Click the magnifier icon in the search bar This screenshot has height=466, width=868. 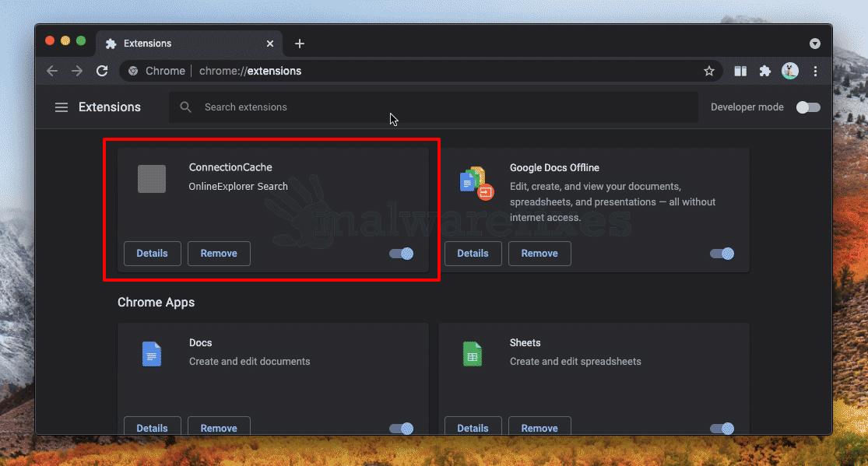point(185,107)
